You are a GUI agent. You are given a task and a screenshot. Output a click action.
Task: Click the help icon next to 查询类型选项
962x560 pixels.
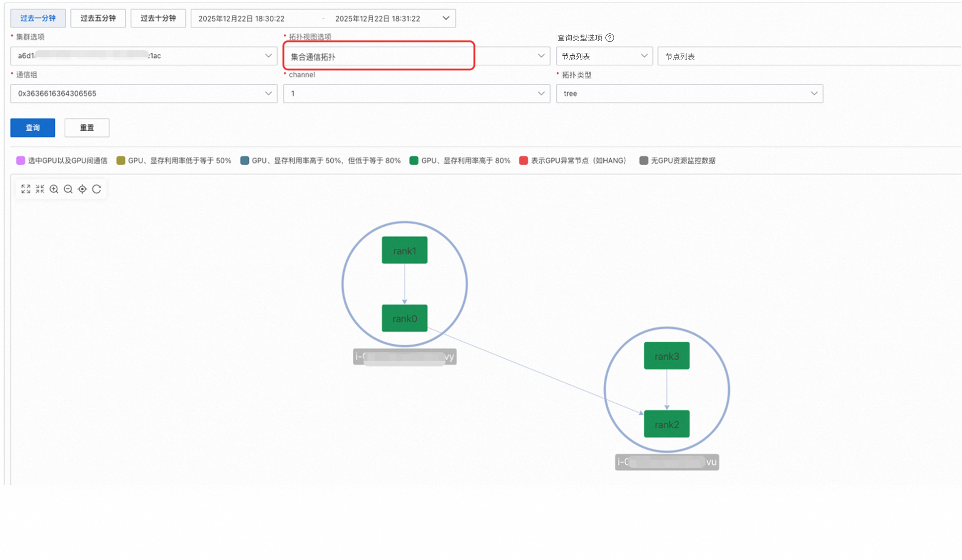point(610,38)
